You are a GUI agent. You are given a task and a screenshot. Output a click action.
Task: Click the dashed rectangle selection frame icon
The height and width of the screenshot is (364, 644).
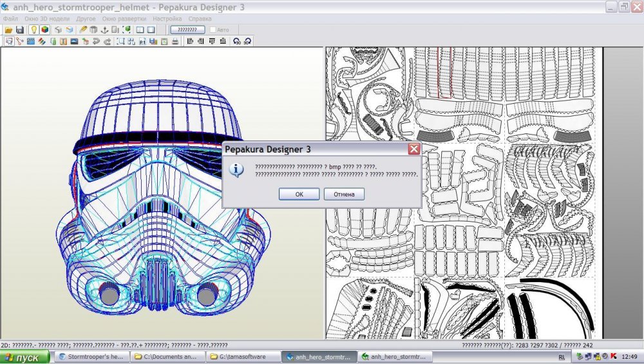[x=121, y=41]
